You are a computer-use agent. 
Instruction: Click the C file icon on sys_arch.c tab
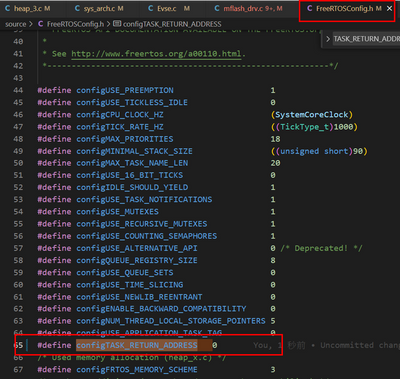pos(77,9)
